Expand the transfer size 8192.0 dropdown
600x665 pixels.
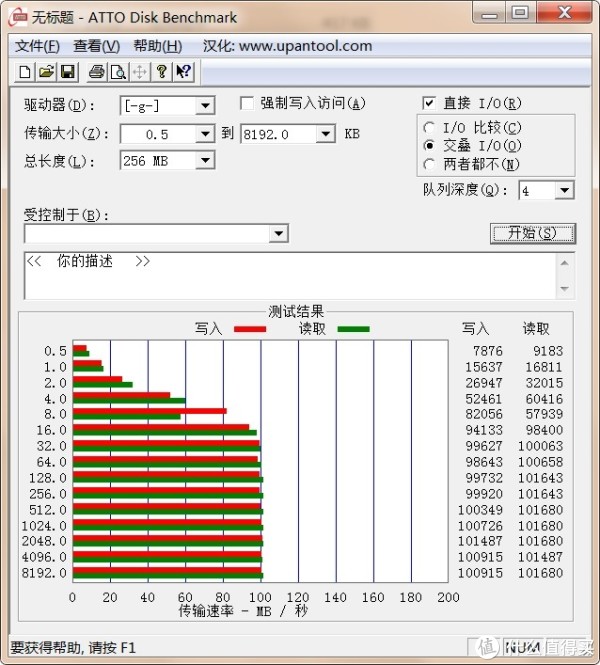pyautogui.click(x=326, y=134)
